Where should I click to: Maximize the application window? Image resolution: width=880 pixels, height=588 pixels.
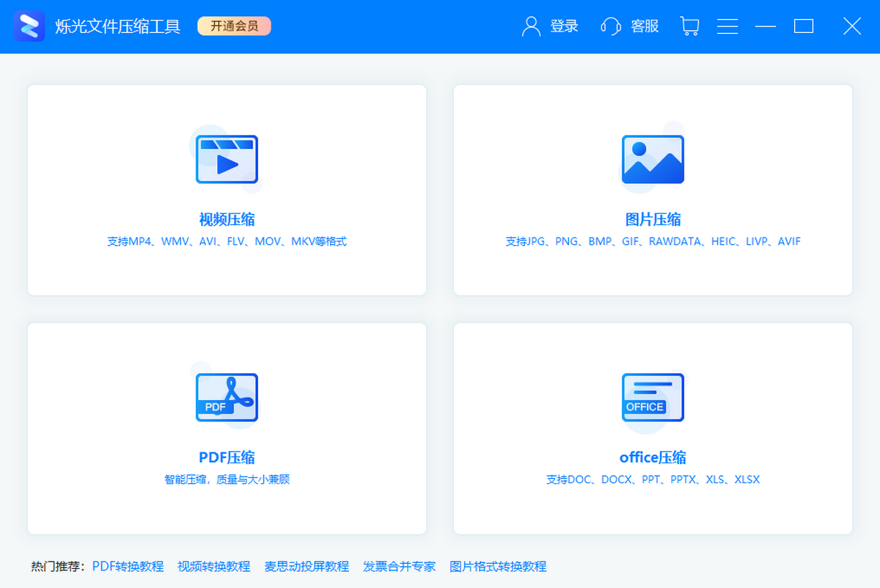tap(804, 26)
